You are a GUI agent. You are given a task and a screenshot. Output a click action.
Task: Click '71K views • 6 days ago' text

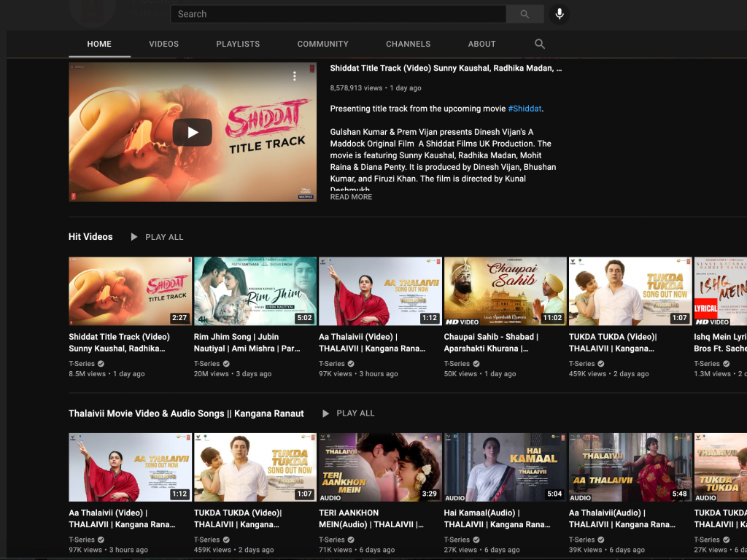coord(357,550)
